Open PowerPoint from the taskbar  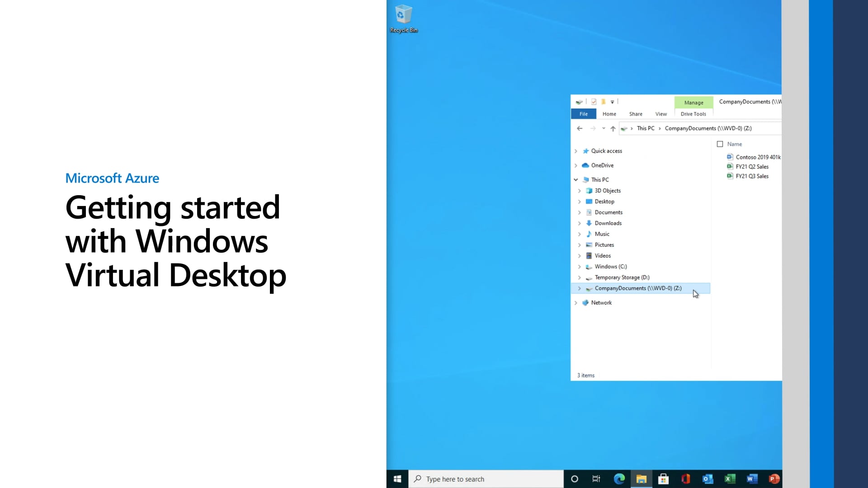pyautogui.click(x=774, y=479)
